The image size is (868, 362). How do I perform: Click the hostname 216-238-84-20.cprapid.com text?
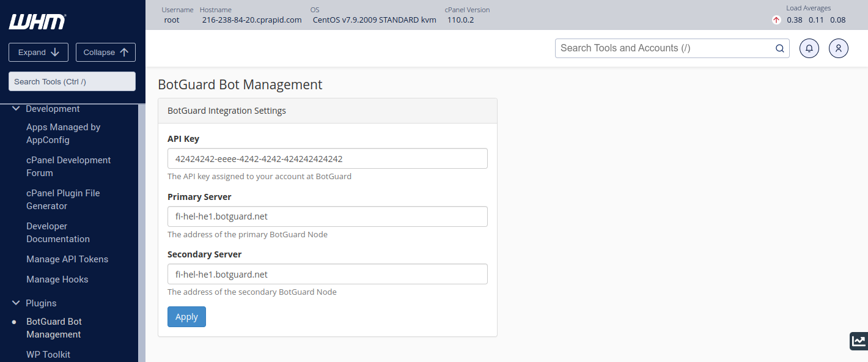click(252, 20)
